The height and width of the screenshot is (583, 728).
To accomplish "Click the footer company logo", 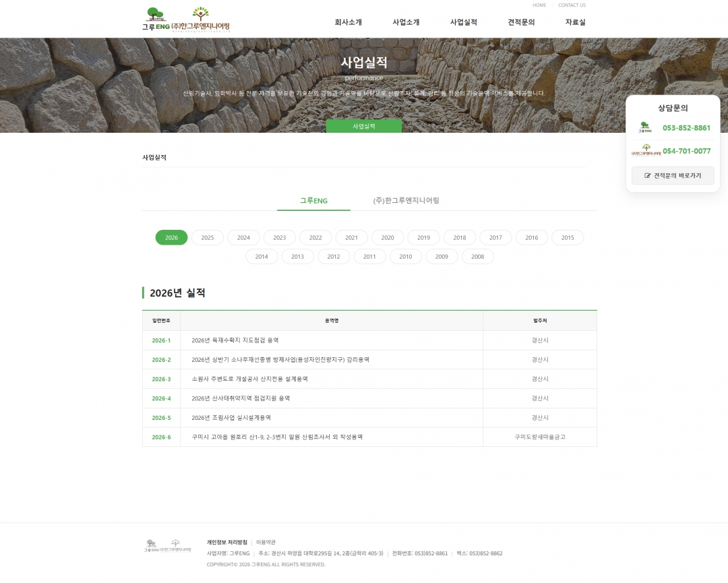I will click(167, 546).
